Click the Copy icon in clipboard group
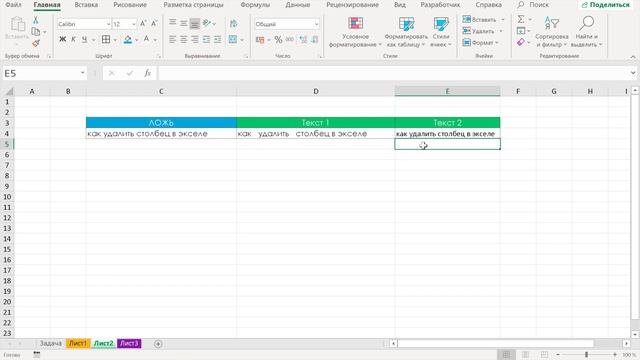The image size is (640, 360). (x=36, y=31)
